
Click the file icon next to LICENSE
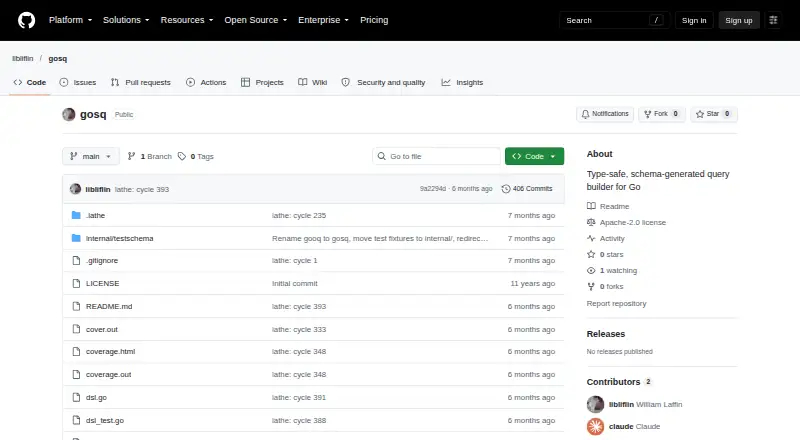(x=76, y=283)
